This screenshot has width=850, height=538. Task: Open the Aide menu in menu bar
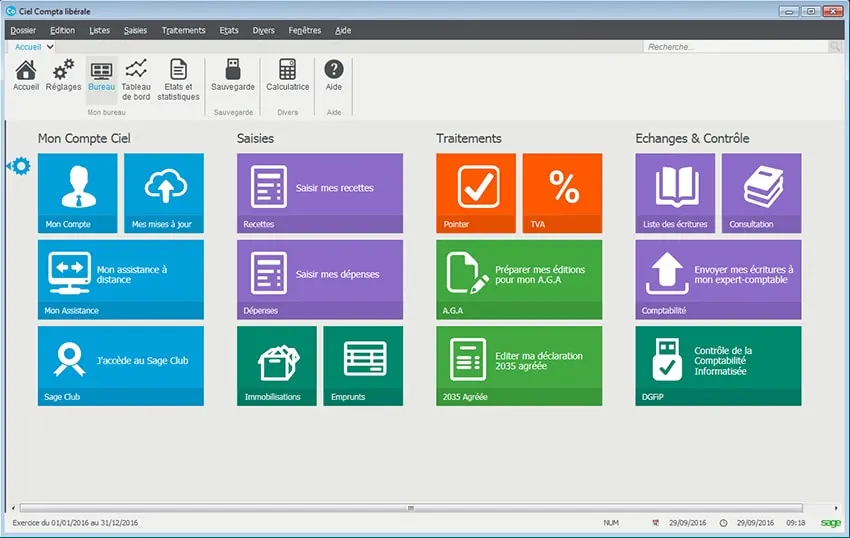click(x=343, y=30)
